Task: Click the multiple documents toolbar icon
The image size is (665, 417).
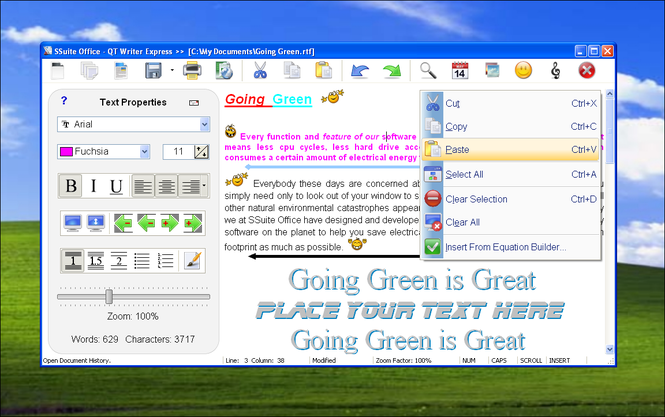Action: (89, 70)
